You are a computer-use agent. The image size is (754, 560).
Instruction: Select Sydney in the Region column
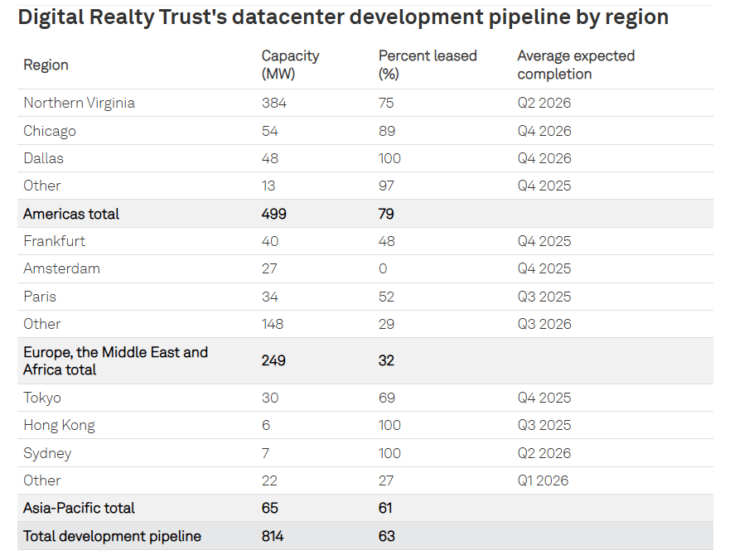point(47,453)
